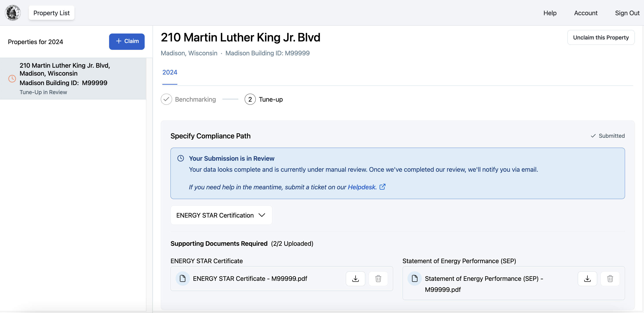
Task: Select the Tune-up step 2 circle
Action: (250, 99)
